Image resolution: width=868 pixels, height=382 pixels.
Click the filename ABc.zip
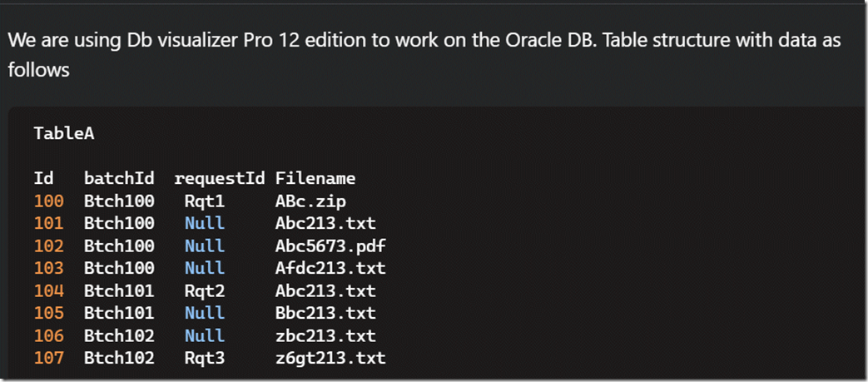pyautogui.click(x=310, y=201)
